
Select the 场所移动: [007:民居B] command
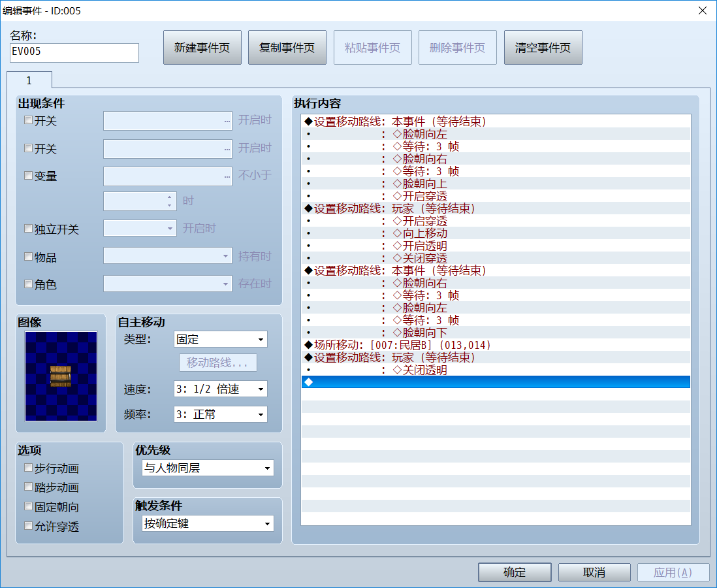tap(496, 344)
